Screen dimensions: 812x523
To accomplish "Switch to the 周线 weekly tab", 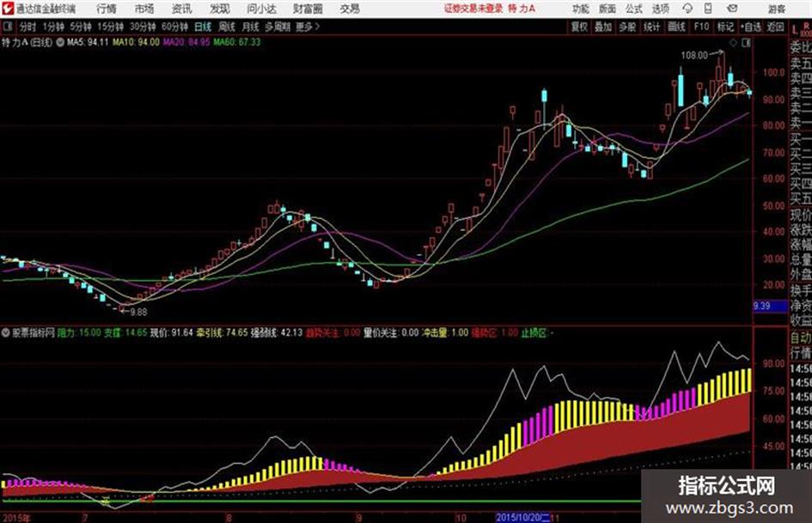I will (226, 27).
